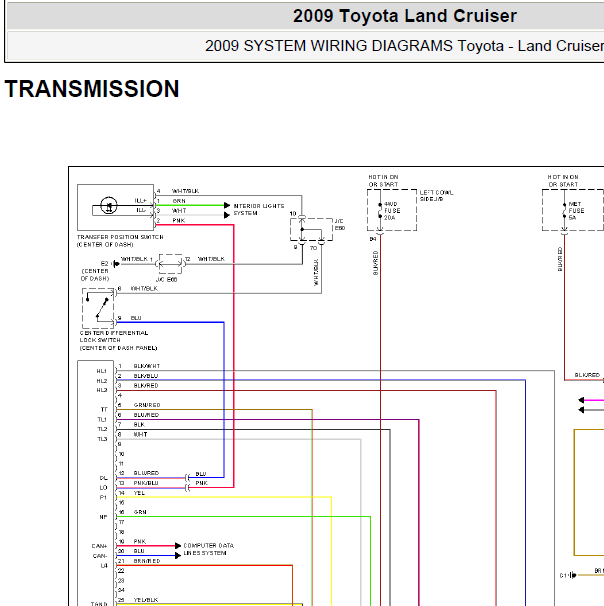
Task: Click the "L4" terminal label
Action: click(x=104, y=565)
